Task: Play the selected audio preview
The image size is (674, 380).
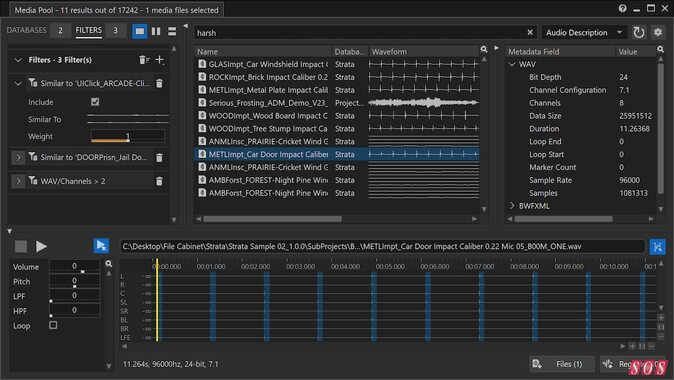Action: [41, 246]
